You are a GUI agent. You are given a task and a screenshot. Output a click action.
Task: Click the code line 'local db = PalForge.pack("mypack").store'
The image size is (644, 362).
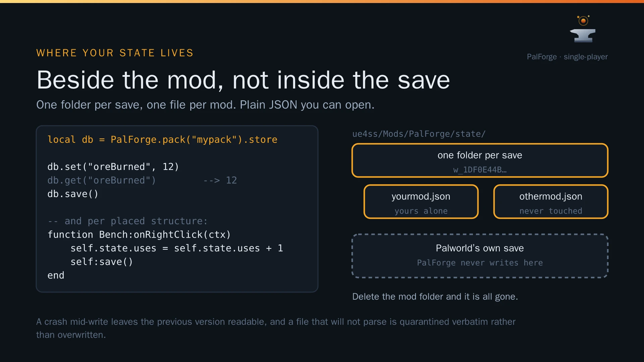[162, 139]
